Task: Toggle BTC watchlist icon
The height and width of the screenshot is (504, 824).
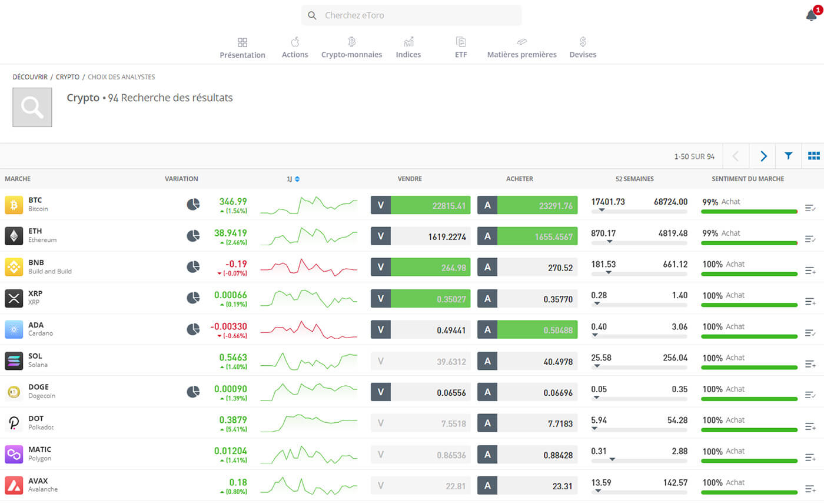Action: (810, 208)
